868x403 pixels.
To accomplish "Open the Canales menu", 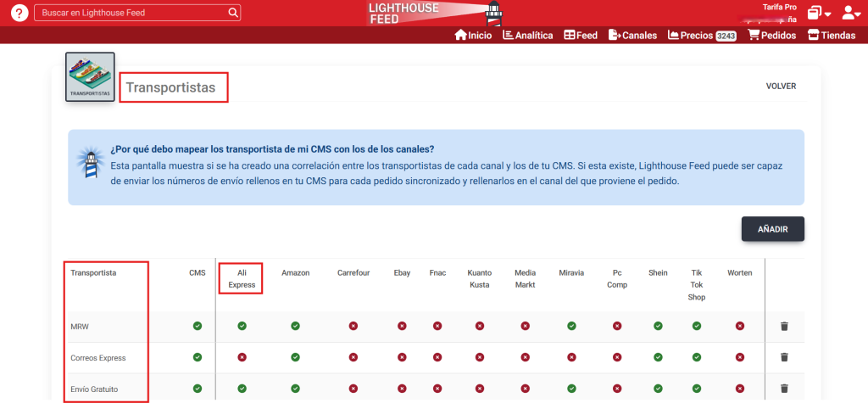I will pos(632,36).
